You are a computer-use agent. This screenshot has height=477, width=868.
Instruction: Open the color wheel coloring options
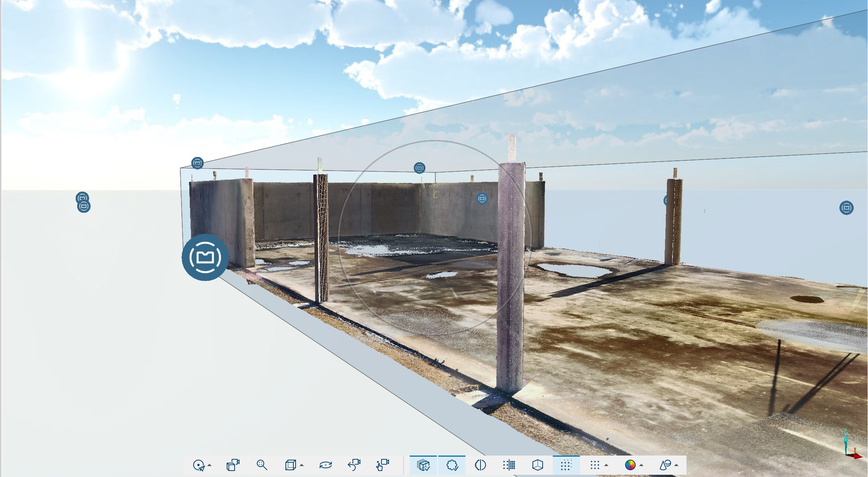(x=630, y=465)
